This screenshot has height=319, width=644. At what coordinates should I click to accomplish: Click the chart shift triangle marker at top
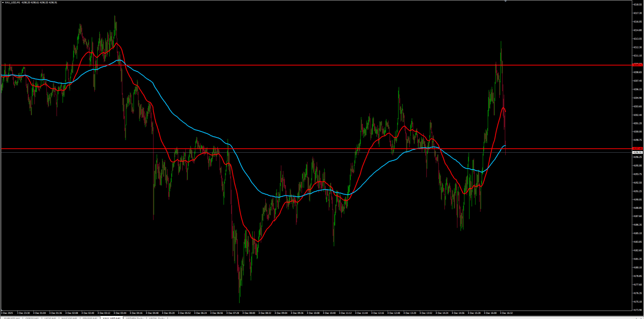[505, 1]
